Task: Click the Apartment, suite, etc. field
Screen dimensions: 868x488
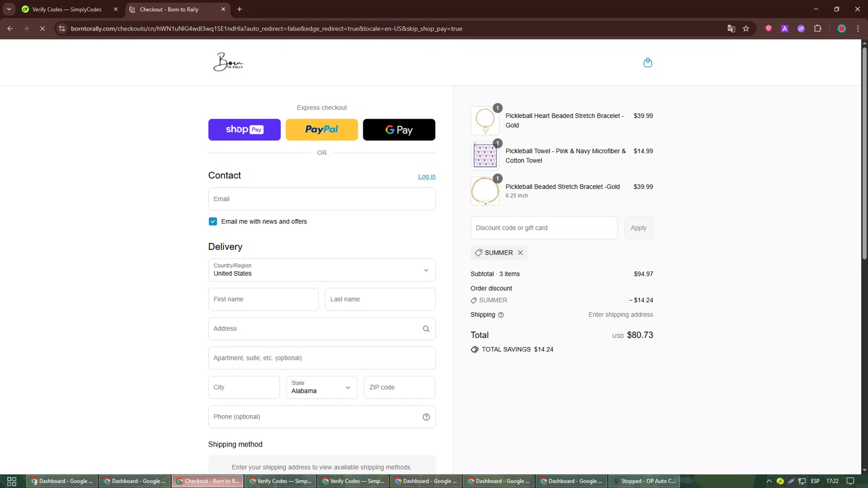Action: [x=322, y=358]
